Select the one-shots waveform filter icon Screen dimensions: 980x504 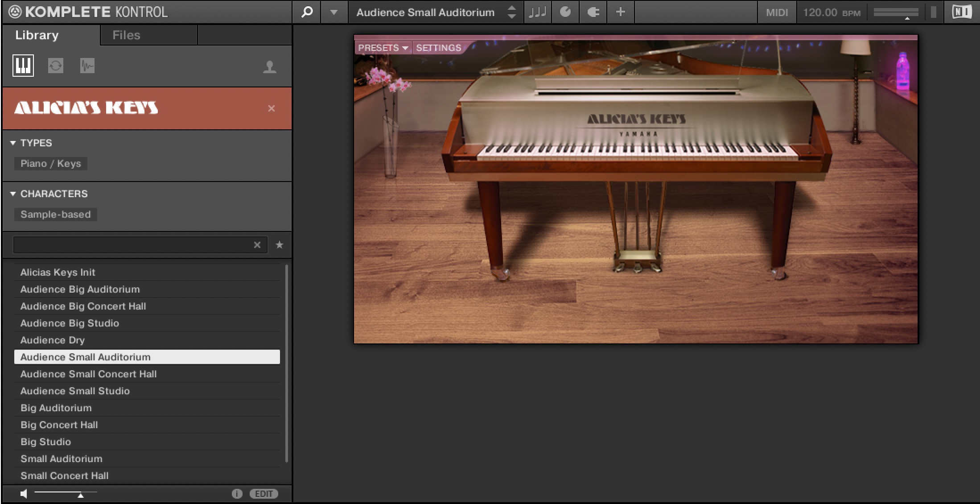click(87, 66)
